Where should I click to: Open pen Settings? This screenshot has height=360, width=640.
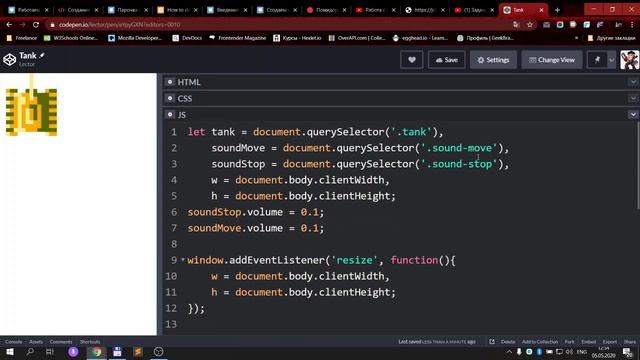(493, 60)
